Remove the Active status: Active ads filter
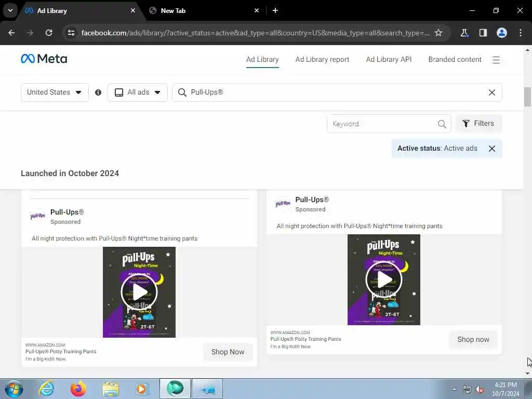This screenshot has width=532, height=399. click(491, 149)
